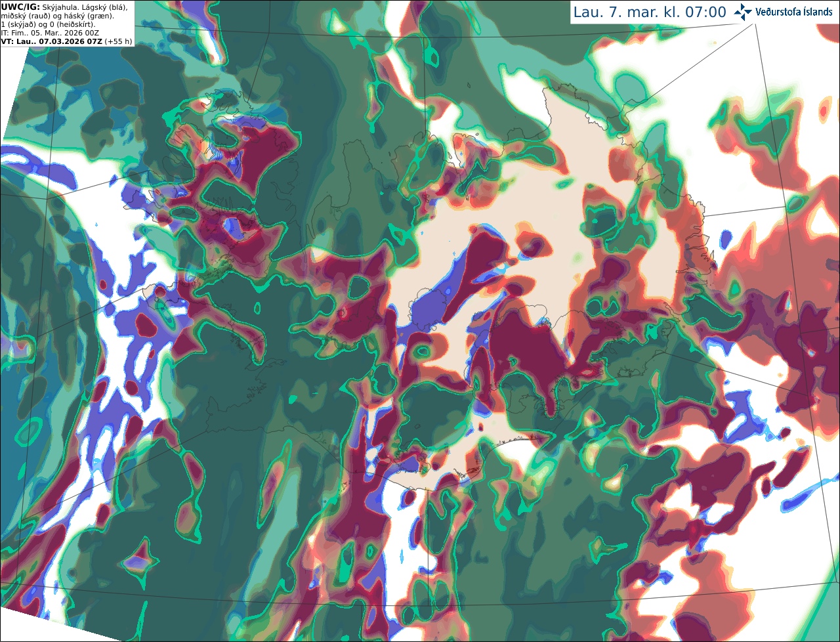The image size is (840, 642).
Task: Click the 'IT: Fim.. 05. Mar.. 2026 00Z' line
Action: [49, 33]
